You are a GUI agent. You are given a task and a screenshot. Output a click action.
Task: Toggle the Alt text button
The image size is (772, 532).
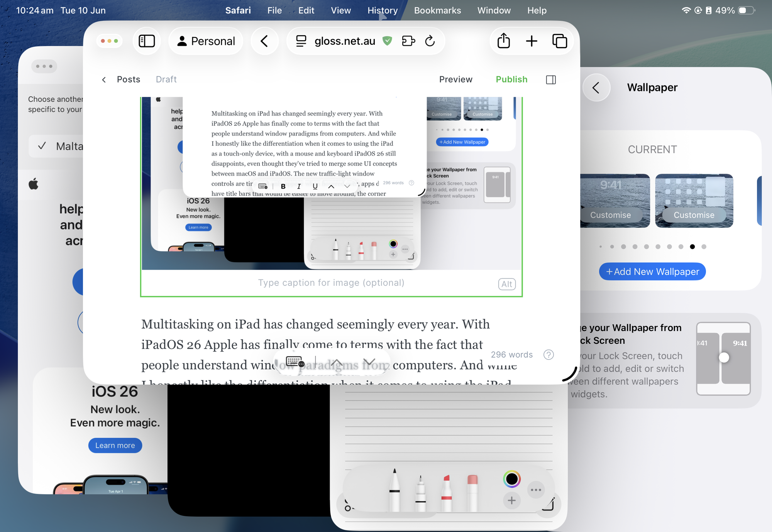tap(507, 284)
